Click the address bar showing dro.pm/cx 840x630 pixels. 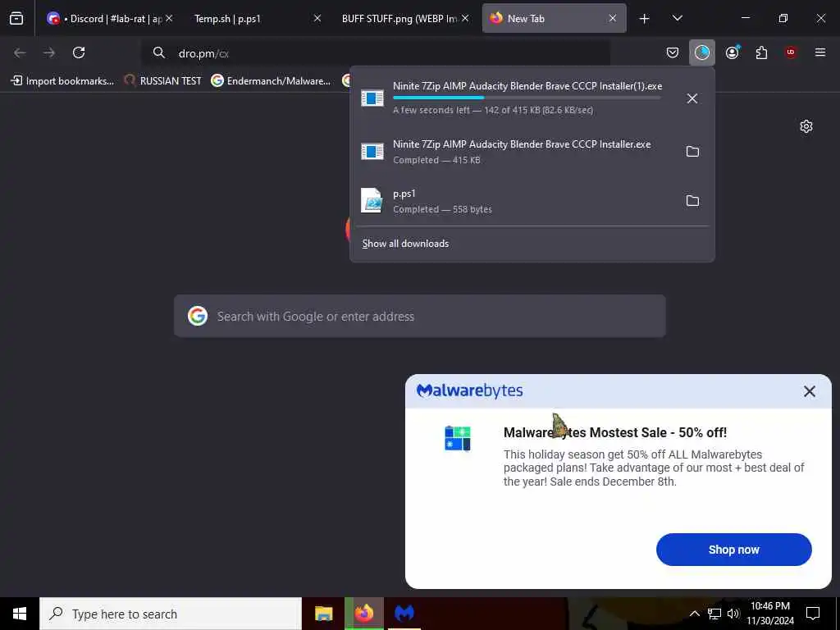[375, 53]
